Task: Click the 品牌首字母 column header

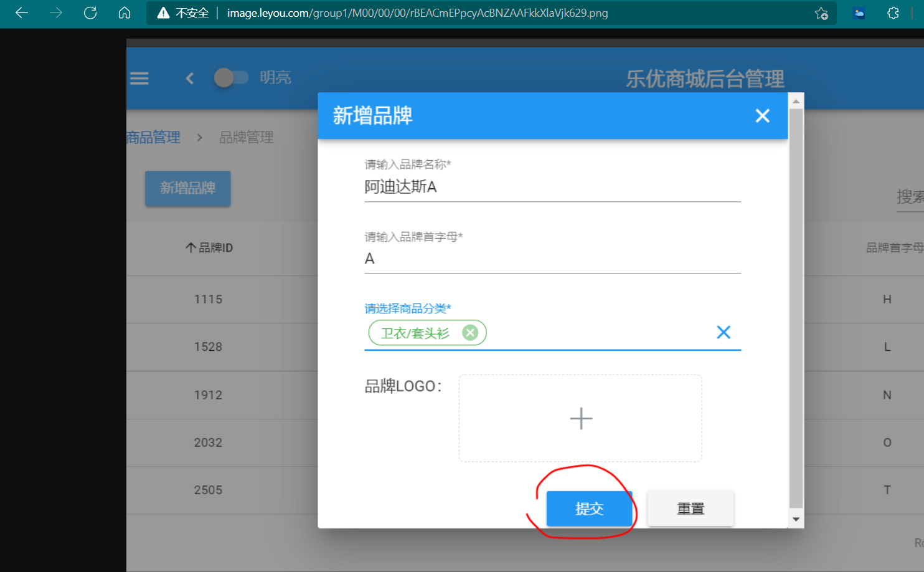Action: coord(894,247)
